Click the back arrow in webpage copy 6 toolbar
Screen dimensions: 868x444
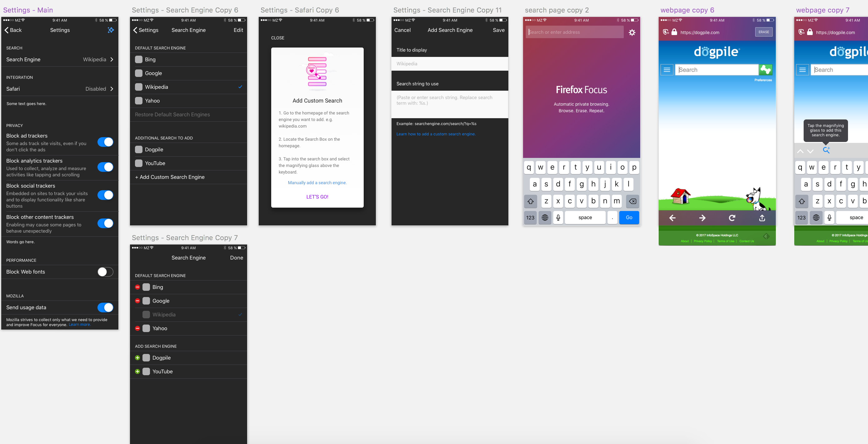(x=672, y=218)
